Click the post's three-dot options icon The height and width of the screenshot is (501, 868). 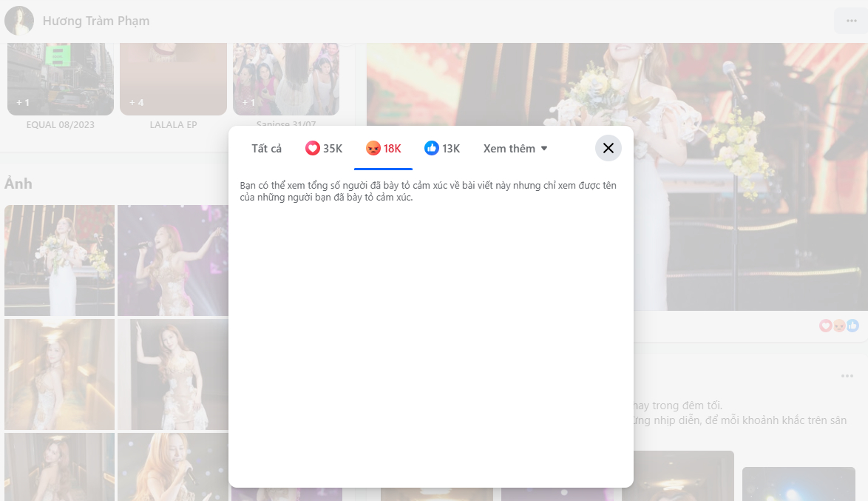point(849,375)
